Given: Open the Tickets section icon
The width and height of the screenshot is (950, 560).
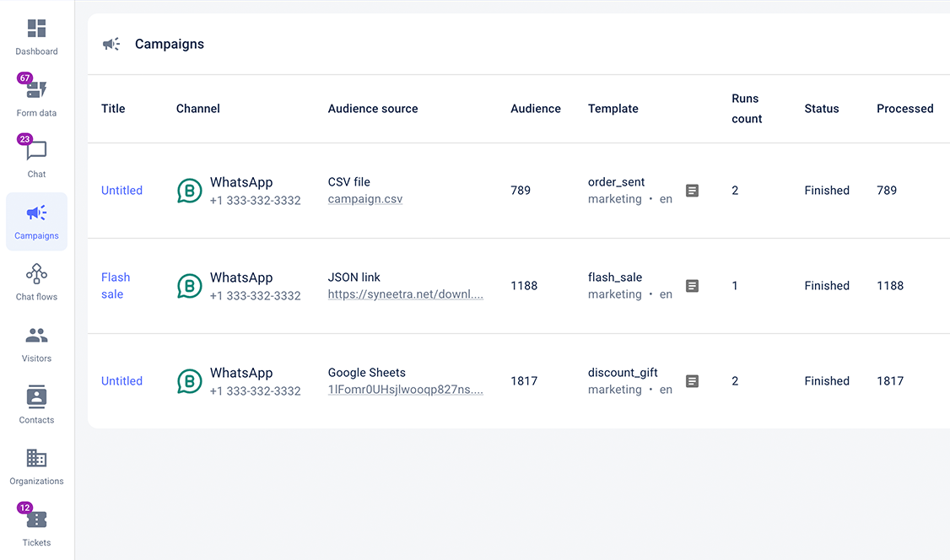Looking at the screenshot, I should (x=36, y=520).
